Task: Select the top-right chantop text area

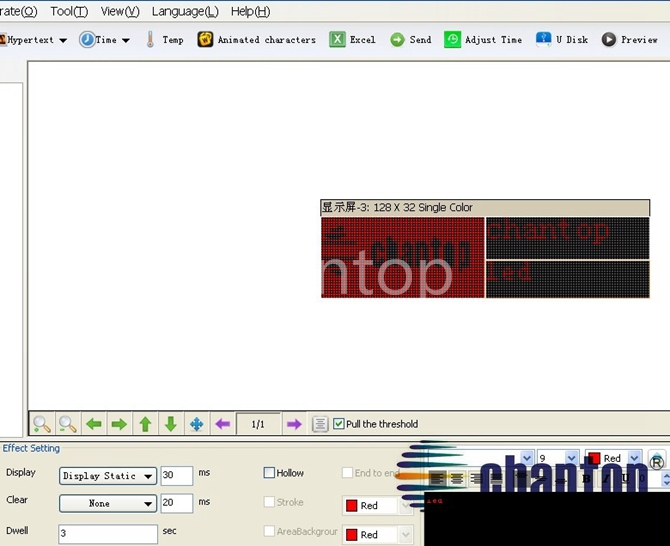Action: [568, 238]
